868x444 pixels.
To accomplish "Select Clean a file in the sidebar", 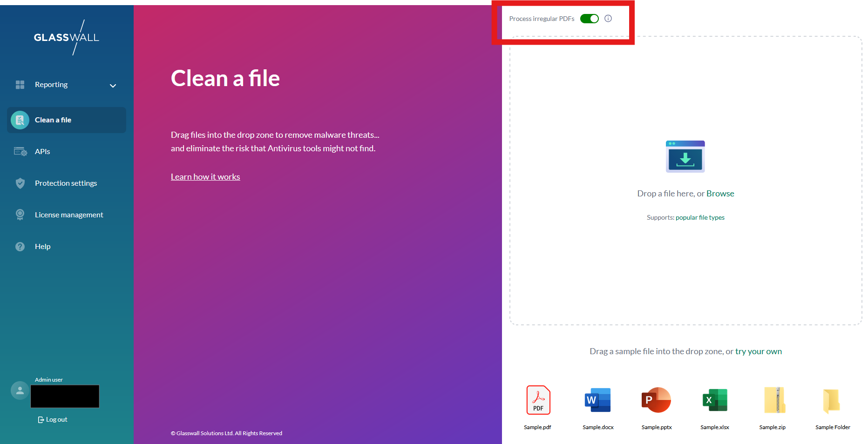I will click(x=53, y=120).
